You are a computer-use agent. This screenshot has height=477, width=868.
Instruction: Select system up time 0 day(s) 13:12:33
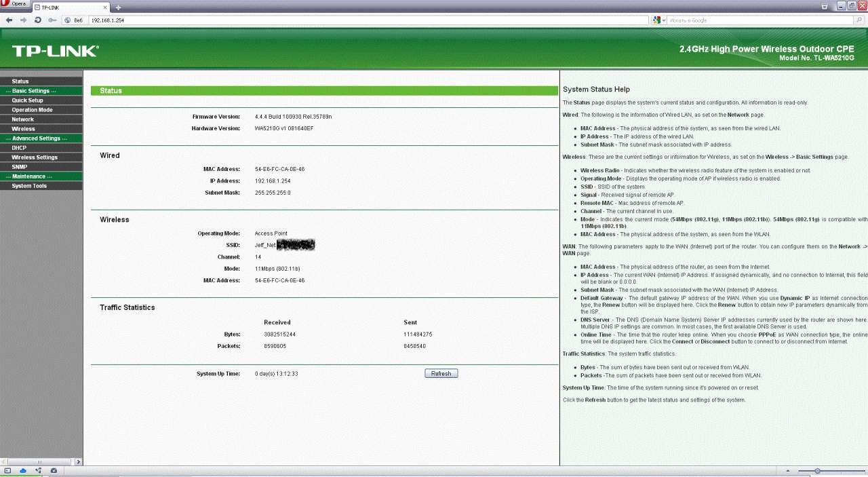[276, 374]
